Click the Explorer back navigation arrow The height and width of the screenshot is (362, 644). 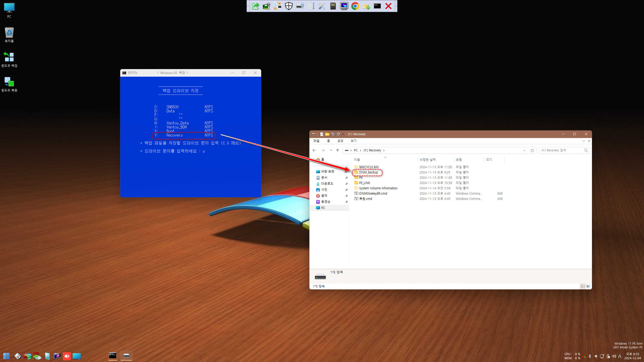pyautogui.click(x=314, y=150)
